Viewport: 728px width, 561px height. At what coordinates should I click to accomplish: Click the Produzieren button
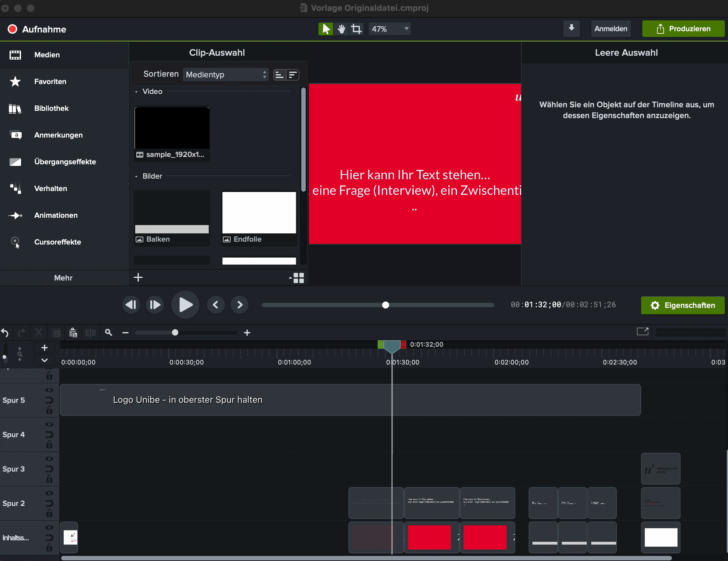point(683,29)
